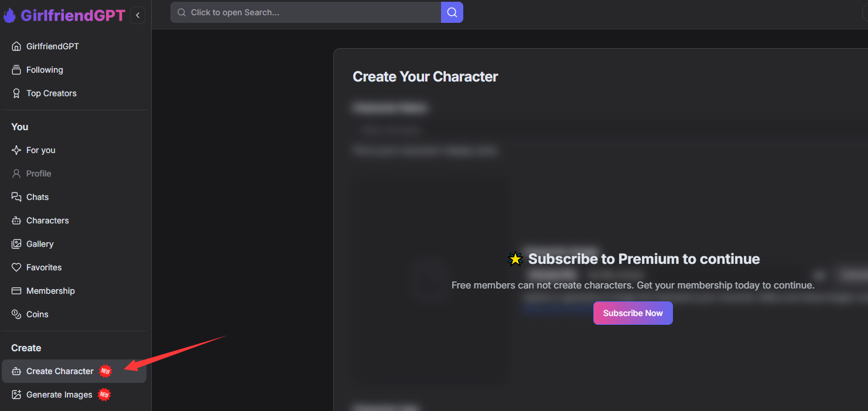
Task: Click the magnifier icon inside search field
Action: click(182, 12)
